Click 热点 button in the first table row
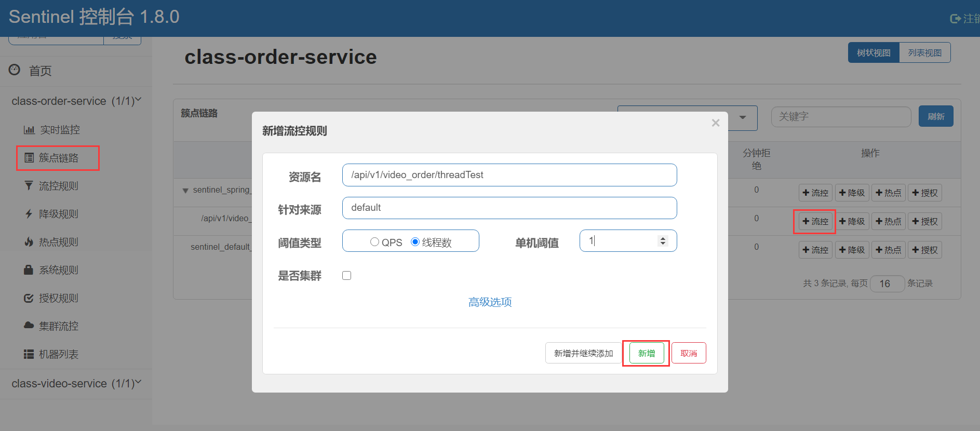This screenshot has height=431, width=980. pyautogui.click(x=888, y=193)
